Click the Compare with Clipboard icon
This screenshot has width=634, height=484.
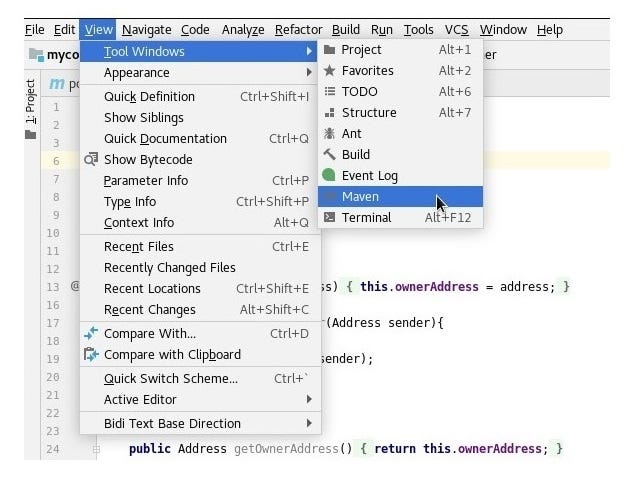click(x=91, y=355)
